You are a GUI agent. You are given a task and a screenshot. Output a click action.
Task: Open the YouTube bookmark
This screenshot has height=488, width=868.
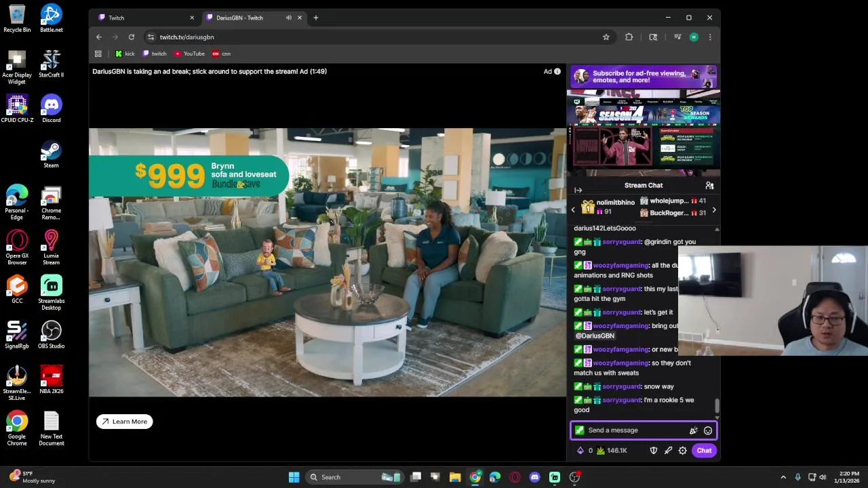(x=189, y=54)
